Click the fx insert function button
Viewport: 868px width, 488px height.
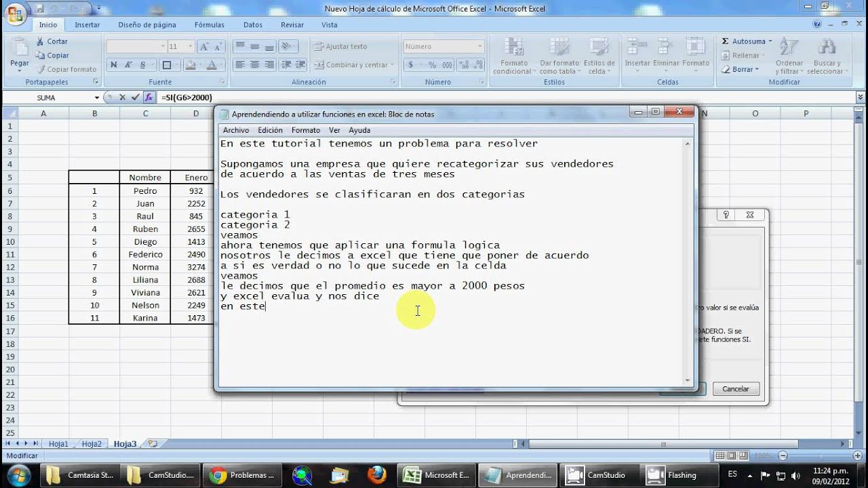pos(149,98)
